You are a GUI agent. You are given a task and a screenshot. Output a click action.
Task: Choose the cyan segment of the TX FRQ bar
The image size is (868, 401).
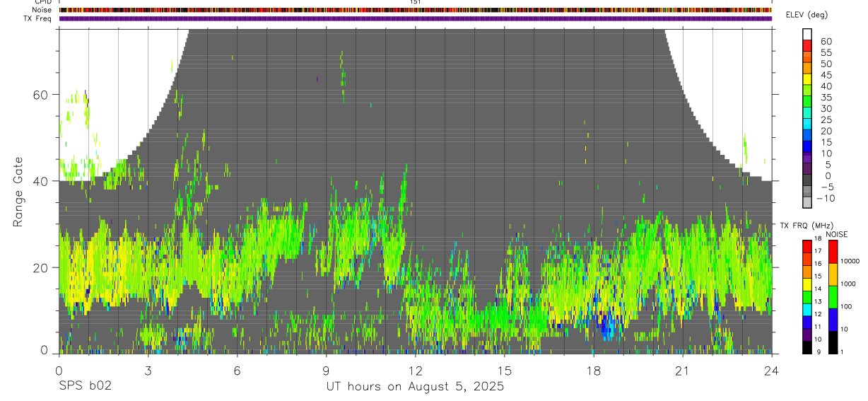tap(807, 310)
